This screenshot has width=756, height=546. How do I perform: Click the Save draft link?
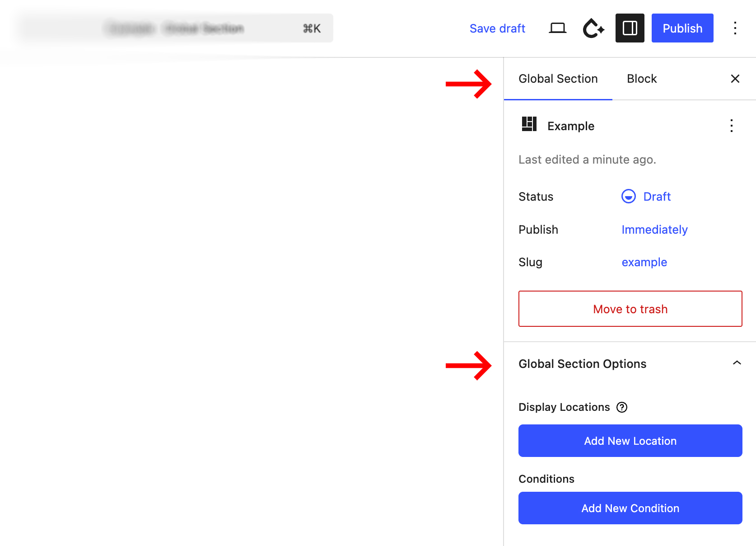(497, 28)
